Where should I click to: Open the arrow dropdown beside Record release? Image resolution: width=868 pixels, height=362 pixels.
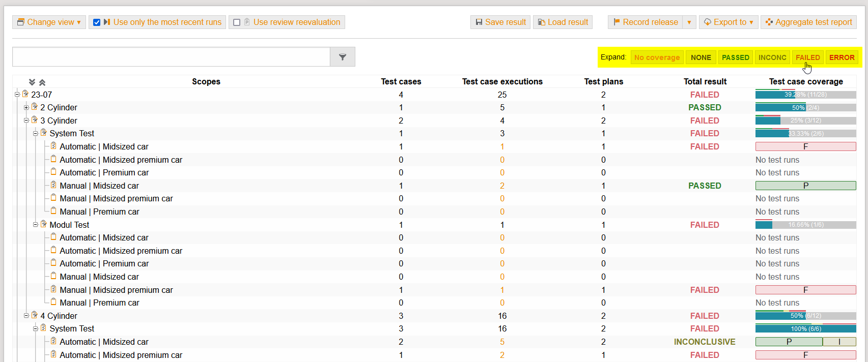click(x=689, y=22)
